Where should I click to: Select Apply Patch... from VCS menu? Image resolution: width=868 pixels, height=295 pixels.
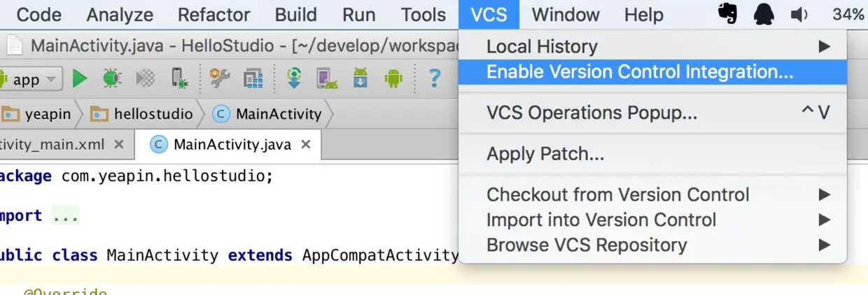652,153
